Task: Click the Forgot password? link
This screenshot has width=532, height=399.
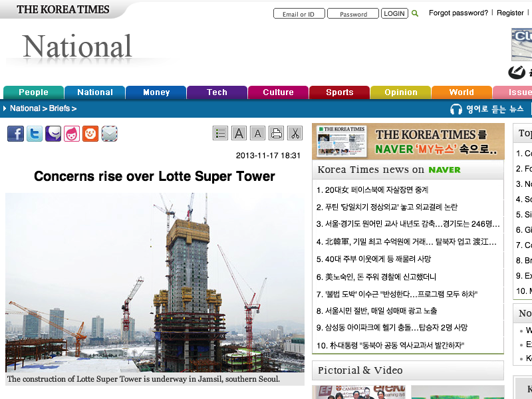Action: click(458, 13)
